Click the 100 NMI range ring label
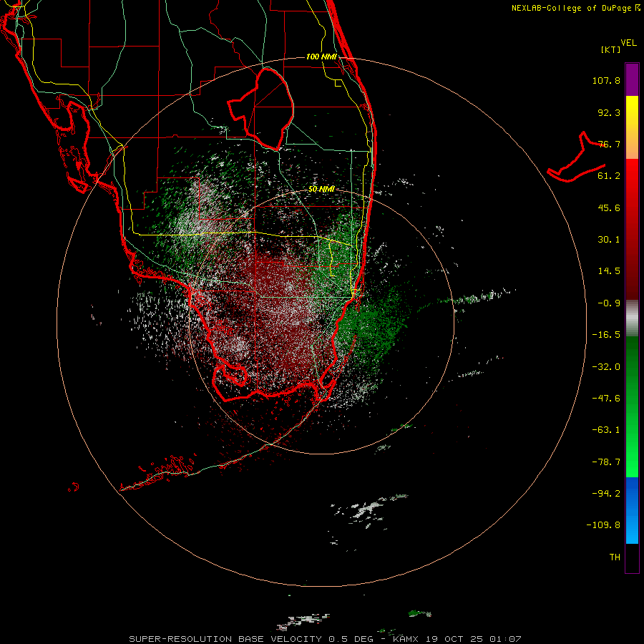644x644 pixels. click(x=321, y=57)
